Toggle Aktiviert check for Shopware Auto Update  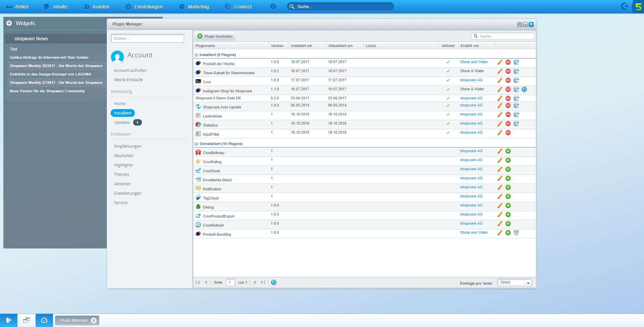[448, 105]
